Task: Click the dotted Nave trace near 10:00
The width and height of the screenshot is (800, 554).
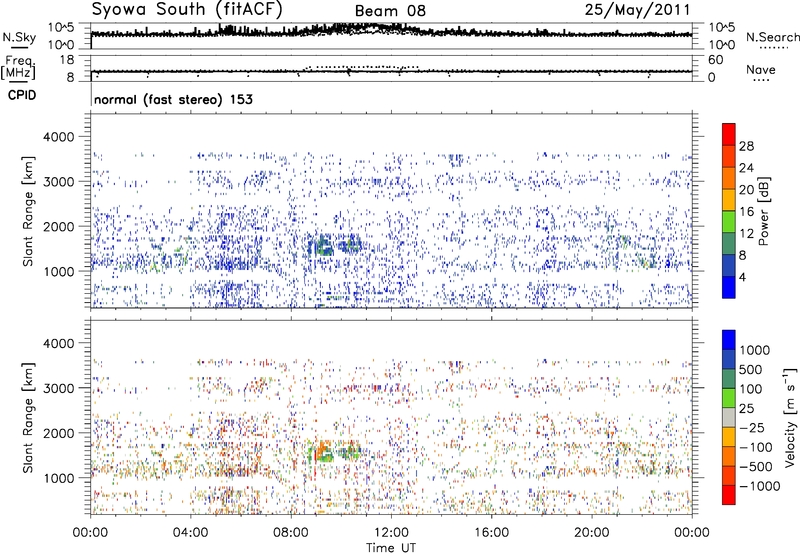Action: [x=362, y=67]
